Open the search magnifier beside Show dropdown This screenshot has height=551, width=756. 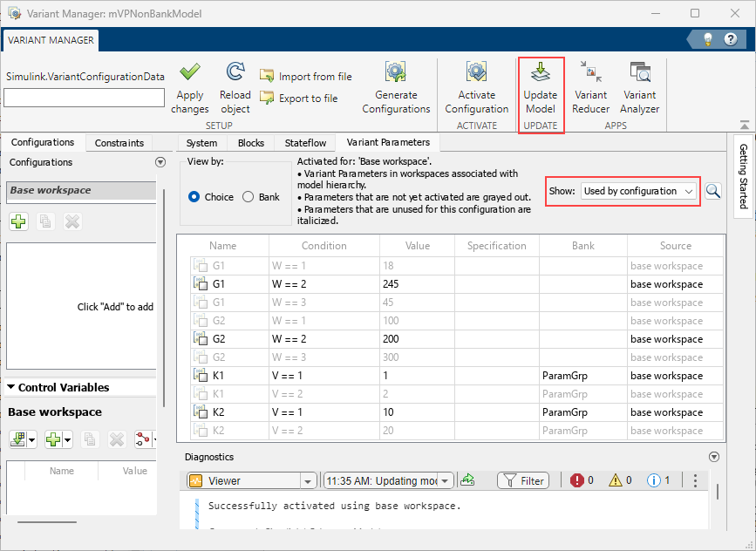pyautogui.click(x=713, y=190)
